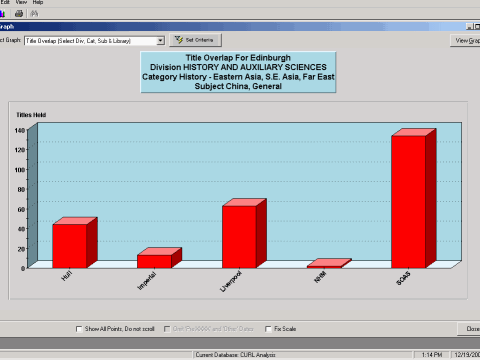Open the Help menu

coord(38,2)
